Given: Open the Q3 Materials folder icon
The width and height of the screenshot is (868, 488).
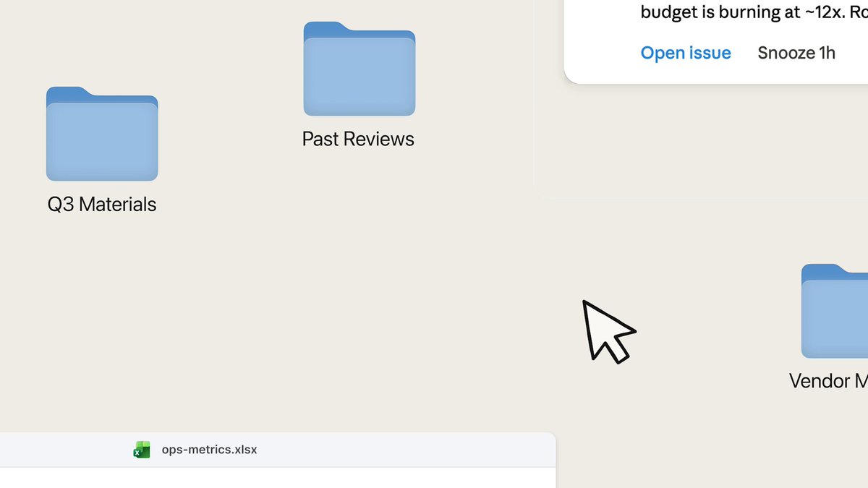Looking at the screenshot, I should click(102, 134).
